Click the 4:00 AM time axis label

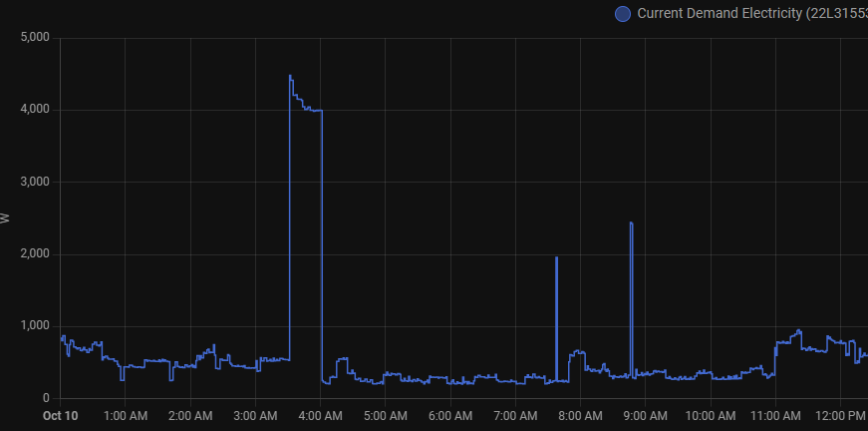(321, 415)
